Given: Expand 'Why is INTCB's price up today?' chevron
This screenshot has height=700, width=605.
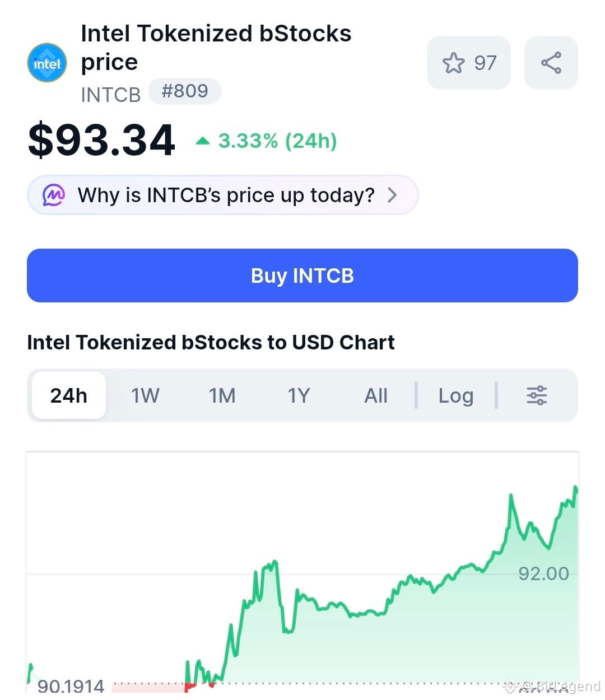Looking at the screenshot, I should point(392,195).
